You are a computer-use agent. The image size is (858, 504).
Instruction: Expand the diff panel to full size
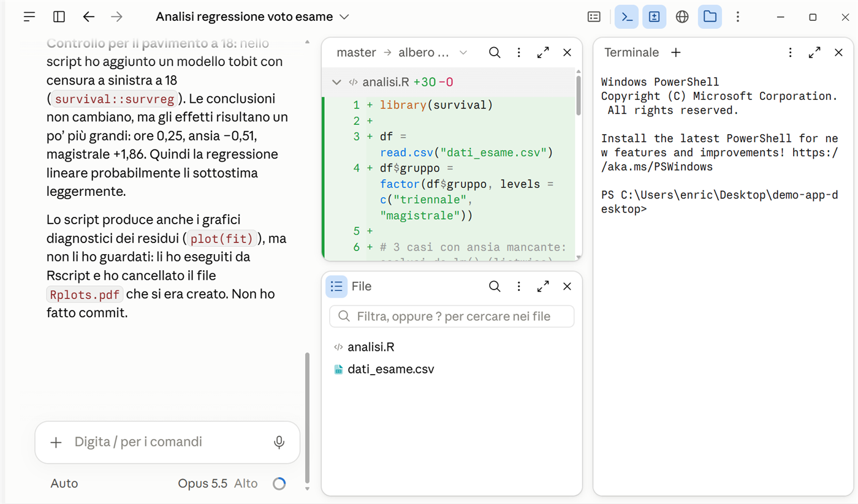[543, 53]
